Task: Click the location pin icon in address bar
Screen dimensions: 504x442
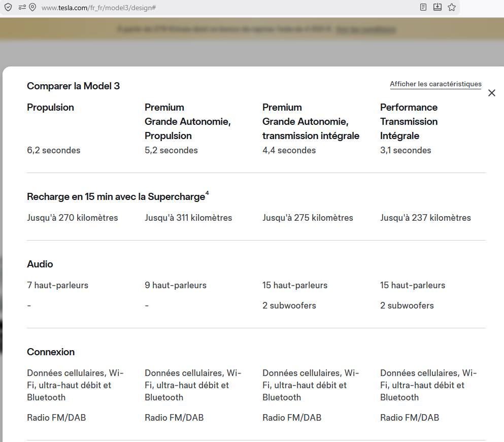Action: [x=32, y=7]
